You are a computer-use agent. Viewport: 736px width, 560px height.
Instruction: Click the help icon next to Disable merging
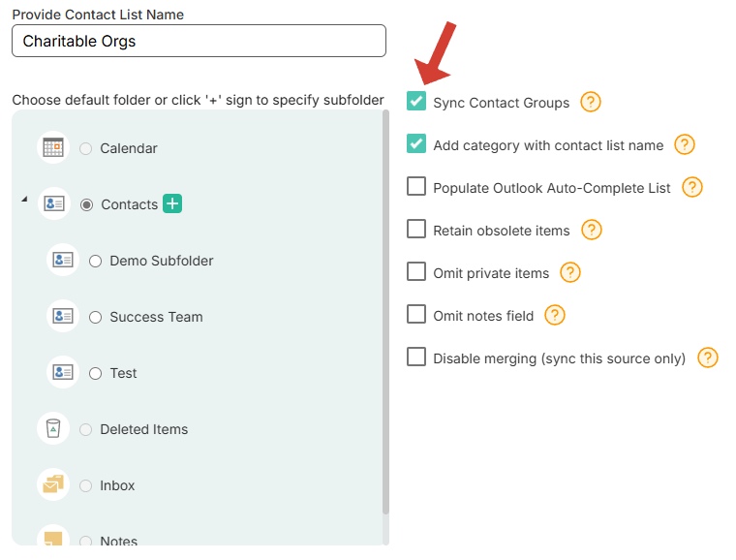tap(707, 358)
